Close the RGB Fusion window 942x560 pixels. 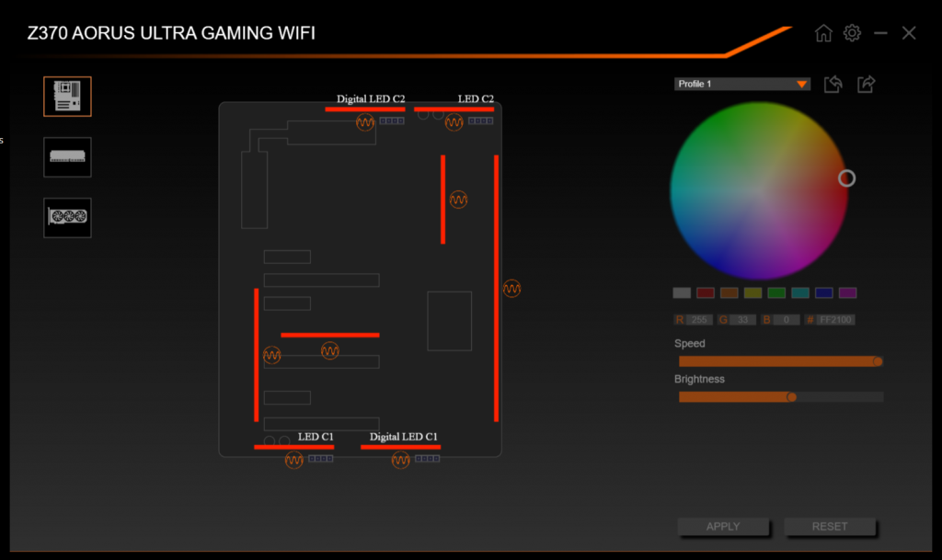click(x=909, y=33)
